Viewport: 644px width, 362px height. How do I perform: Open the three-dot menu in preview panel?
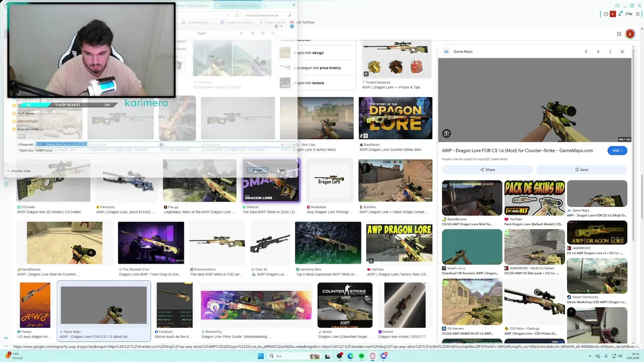(610, 51)
